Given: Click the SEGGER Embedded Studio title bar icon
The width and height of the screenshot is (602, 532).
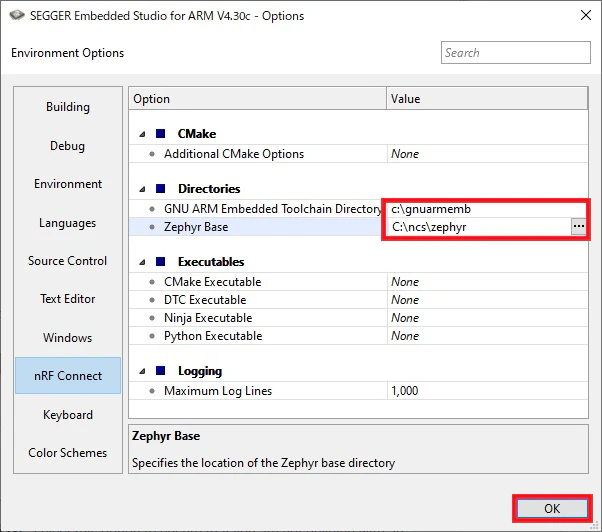Looking at the screenshot, I should 17,15.
